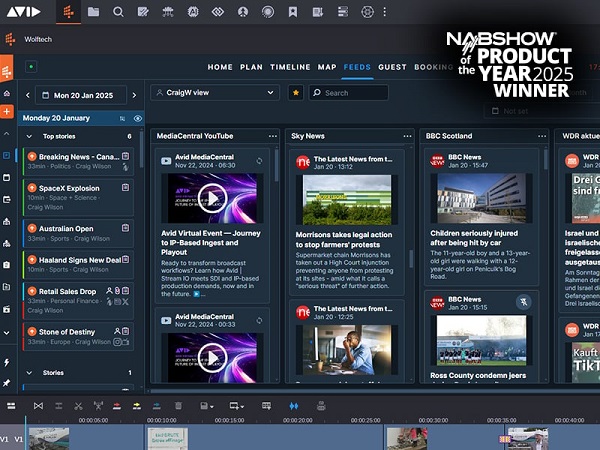Switch to the TIMELINE tab
The width and height of the screenshot is (600, 450).
(290, 67)
